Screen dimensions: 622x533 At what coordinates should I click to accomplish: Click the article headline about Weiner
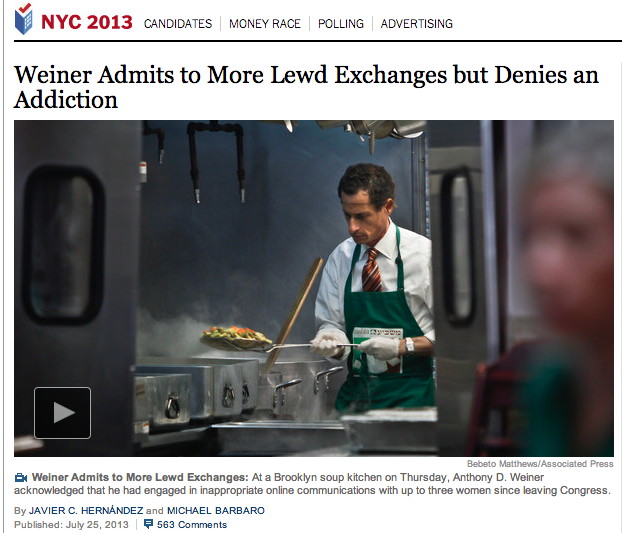pyautogui.click(x=306, y=87)
